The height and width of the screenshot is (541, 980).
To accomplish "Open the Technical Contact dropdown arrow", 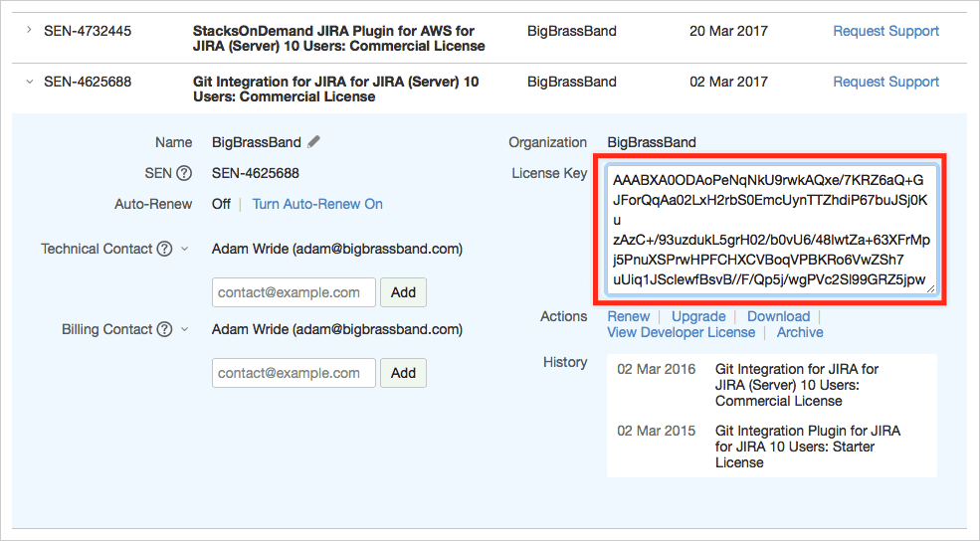I will coord(184,250).
